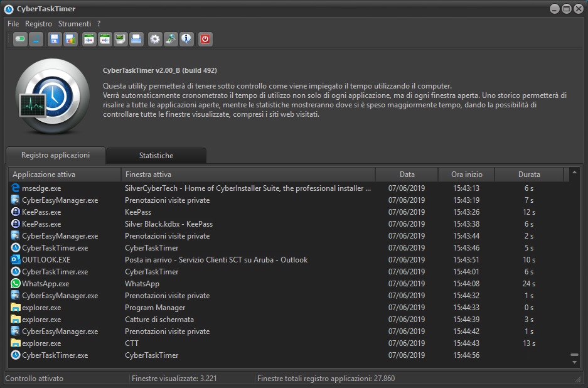Image resolution: width=588 pixels, height=388 pixels.
Task: Click the 'CTT' window title cell
Action: (132, 343)
